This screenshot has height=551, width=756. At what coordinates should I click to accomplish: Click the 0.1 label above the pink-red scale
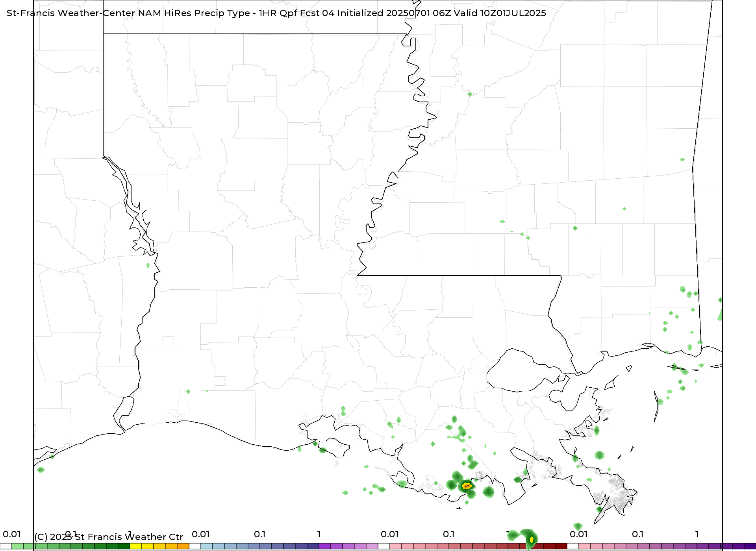point(448,534)
